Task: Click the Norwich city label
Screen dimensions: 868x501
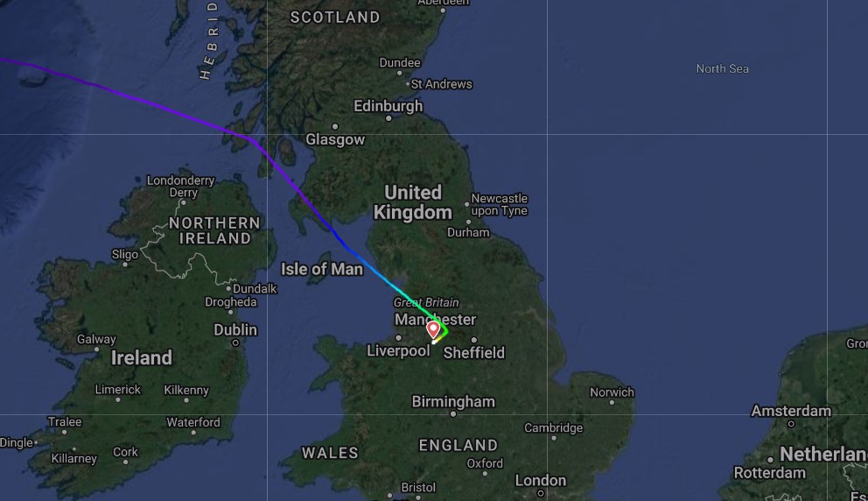Action: click(612, 392)
